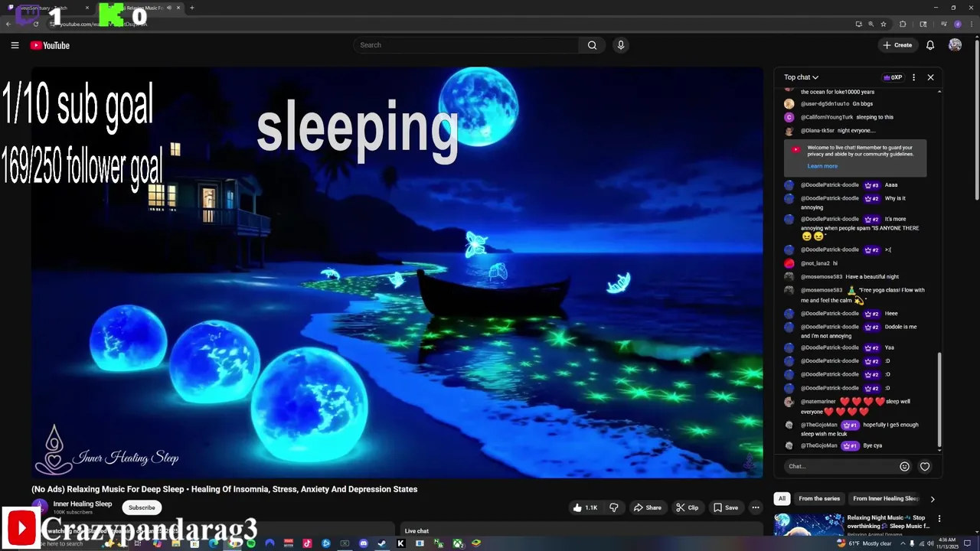Bookmark this page with star
The image size is (980, 551).
click(884, 24)
